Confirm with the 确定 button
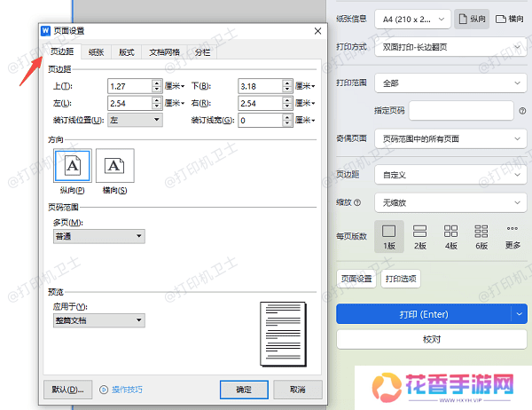 [x=244, y=390]
